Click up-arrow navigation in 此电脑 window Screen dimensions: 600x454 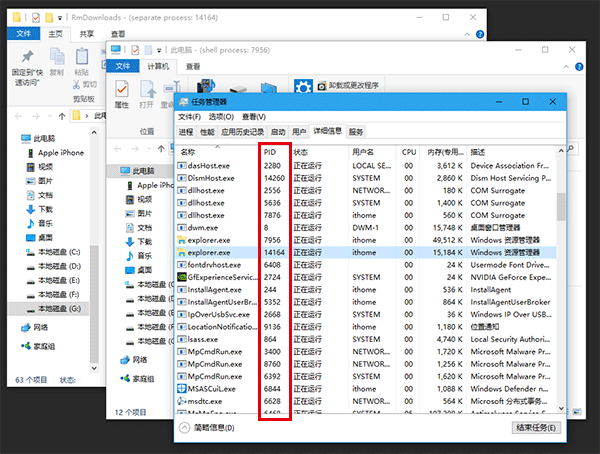[161, 149]
